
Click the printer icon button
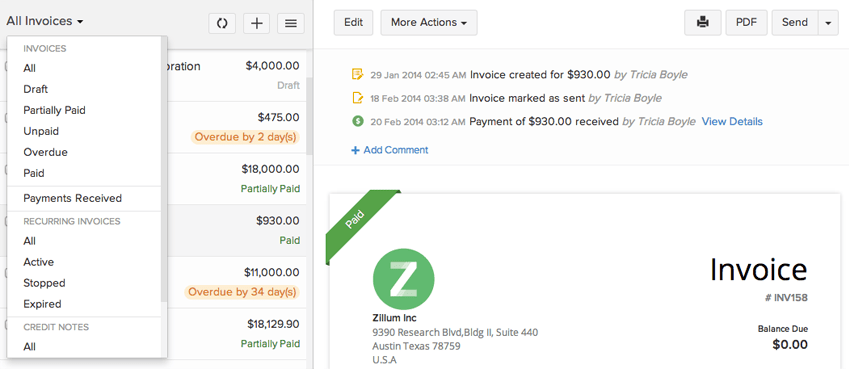703,23
